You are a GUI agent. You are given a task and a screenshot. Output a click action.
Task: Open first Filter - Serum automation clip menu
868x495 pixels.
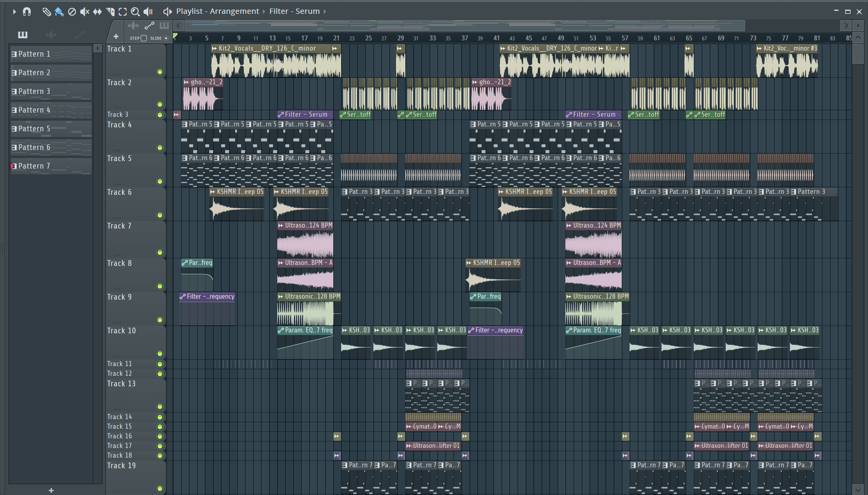[x=281, y=115]
